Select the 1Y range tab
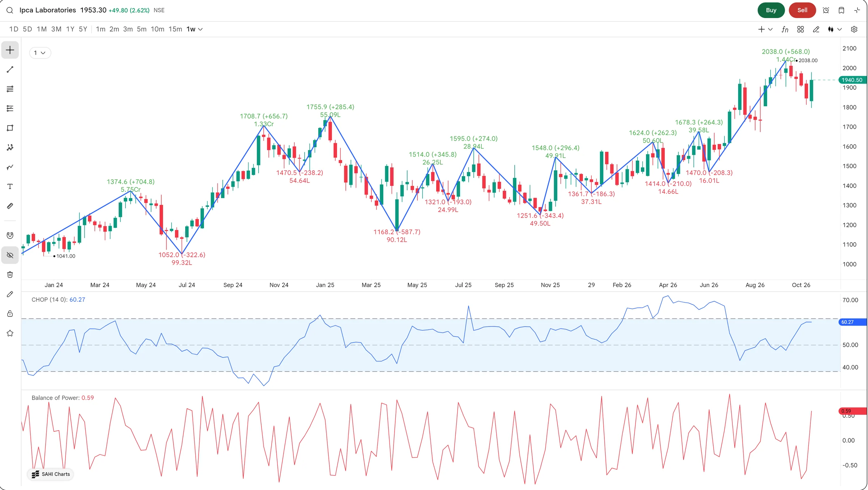The height and width of the screenshot is (490, 868). [70, 29]
